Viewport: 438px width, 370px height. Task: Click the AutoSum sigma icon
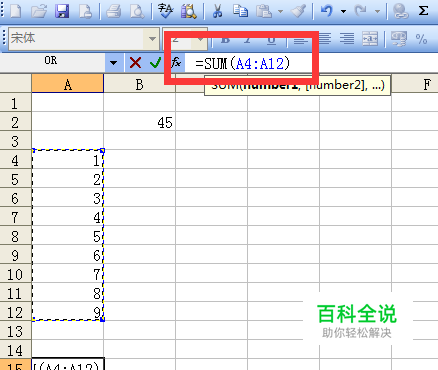pos(423,11)
